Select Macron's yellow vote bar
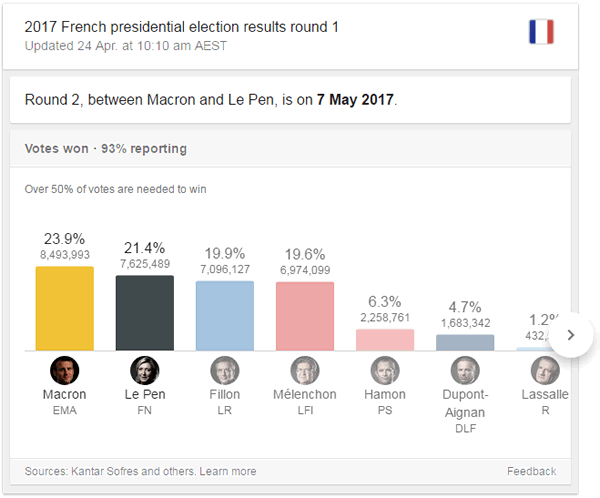The image size is (600, 498). [65, 308]
